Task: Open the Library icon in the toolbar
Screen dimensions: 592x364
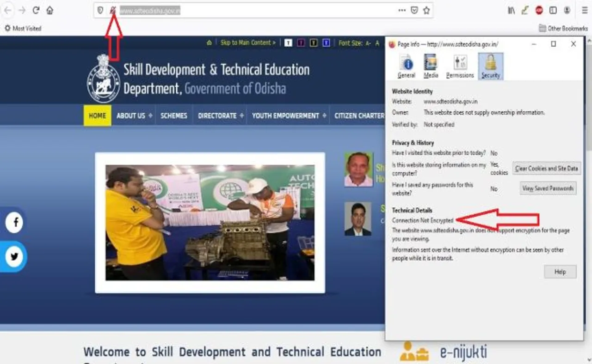Action: pyautogui.click(x=511, y=10)
